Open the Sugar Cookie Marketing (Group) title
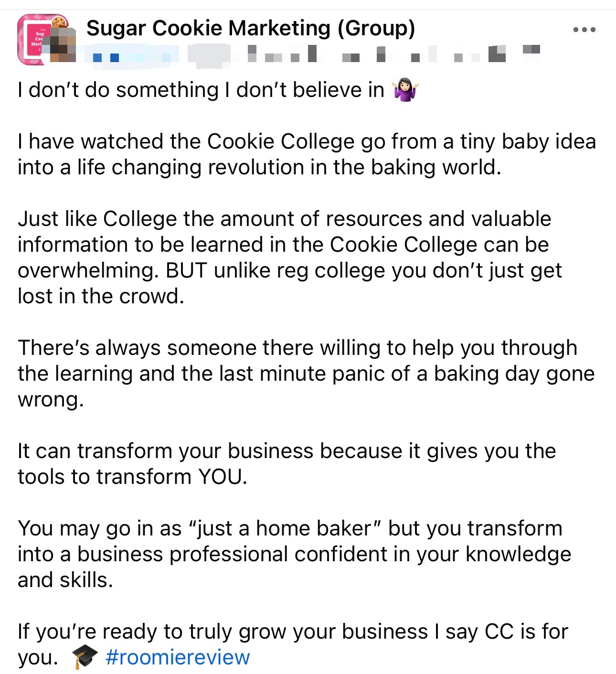The height and width of the screenshot is (674, 616). tap(250, 28)
